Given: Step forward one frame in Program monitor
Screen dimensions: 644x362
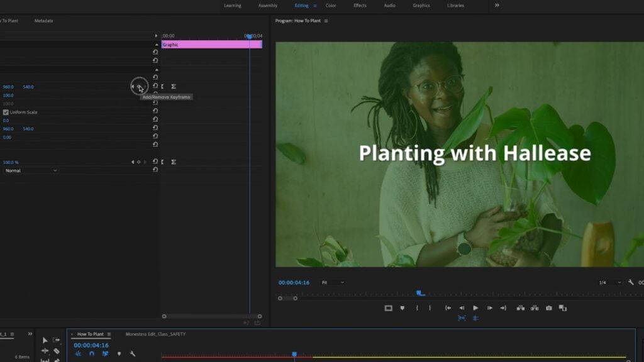Looking at the screenshot, I should pos(489,308).
